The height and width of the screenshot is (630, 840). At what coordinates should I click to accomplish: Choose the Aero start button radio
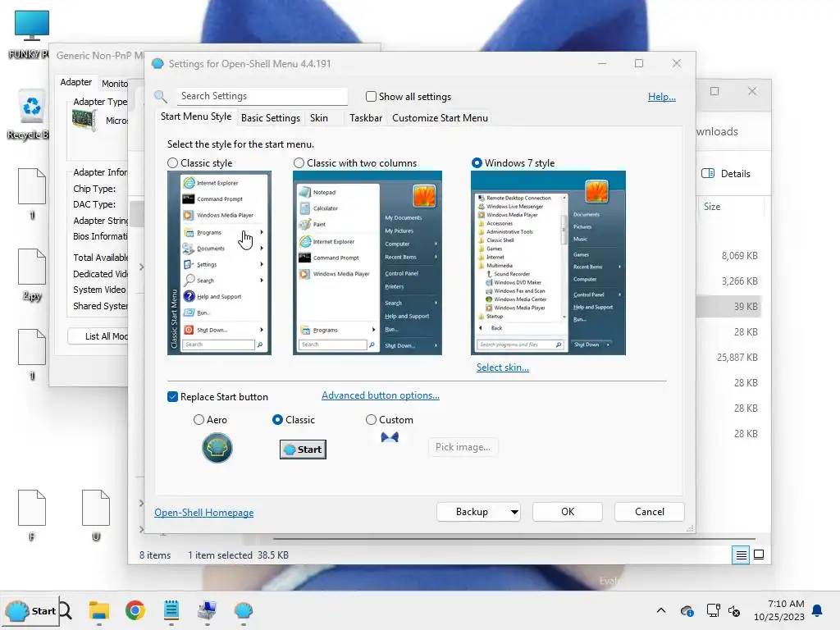click(199, 419)
